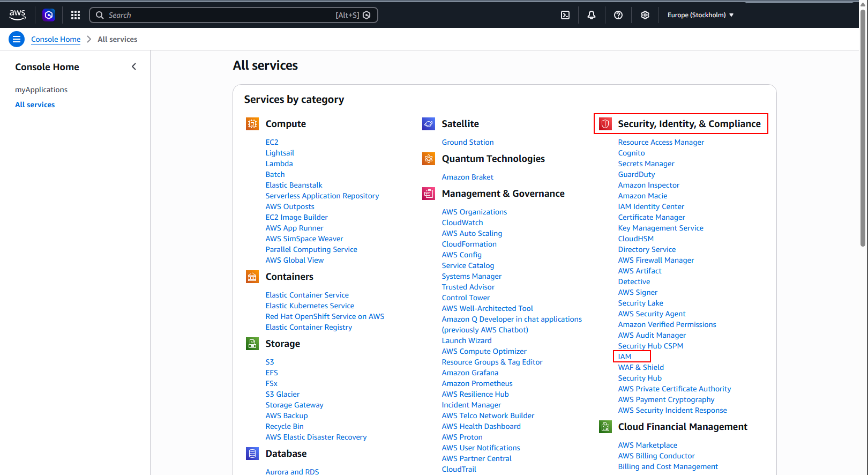
Task: Open the services grid menu icon
Action: coord(76,15)
